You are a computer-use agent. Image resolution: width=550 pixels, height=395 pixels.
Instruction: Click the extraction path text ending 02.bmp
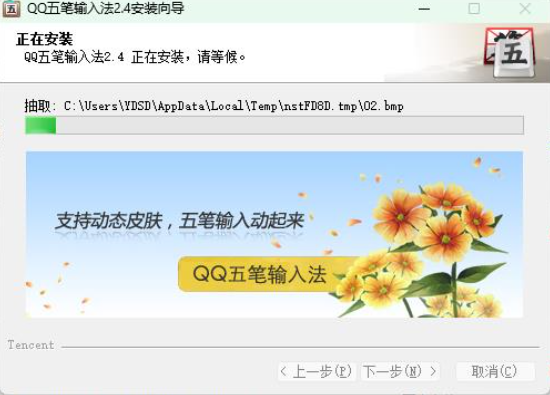[x=214, y=106]
